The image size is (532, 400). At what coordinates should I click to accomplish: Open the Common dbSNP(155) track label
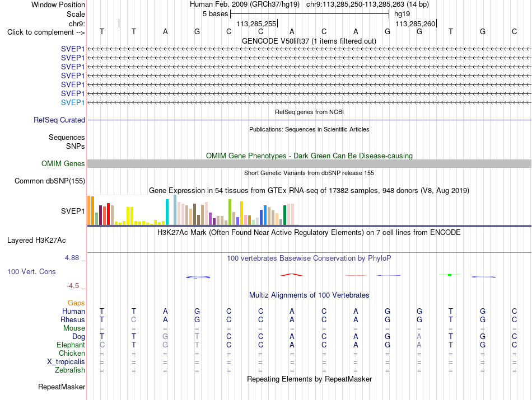[49, 181]
